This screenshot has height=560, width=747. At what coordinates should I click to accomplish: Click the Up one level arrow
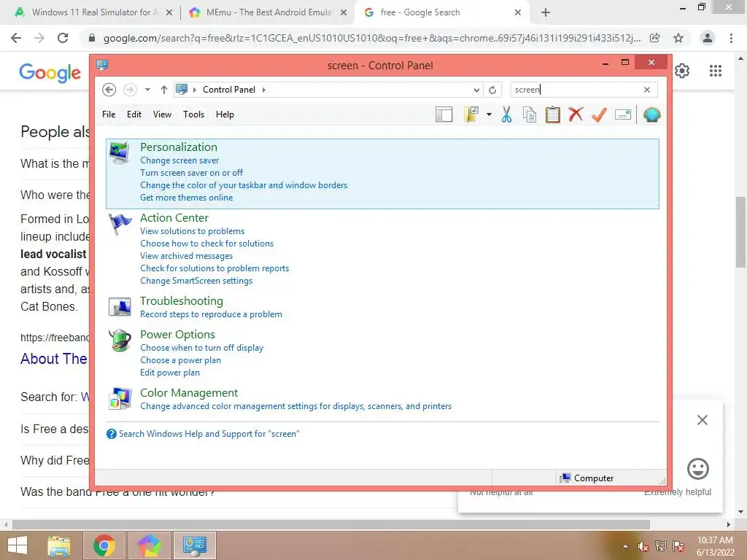coord(164,90)
